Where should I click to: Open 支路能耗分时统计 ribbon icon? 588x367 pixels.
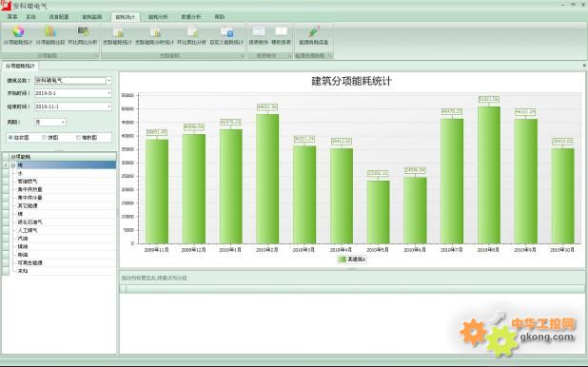tap(155, 32)
